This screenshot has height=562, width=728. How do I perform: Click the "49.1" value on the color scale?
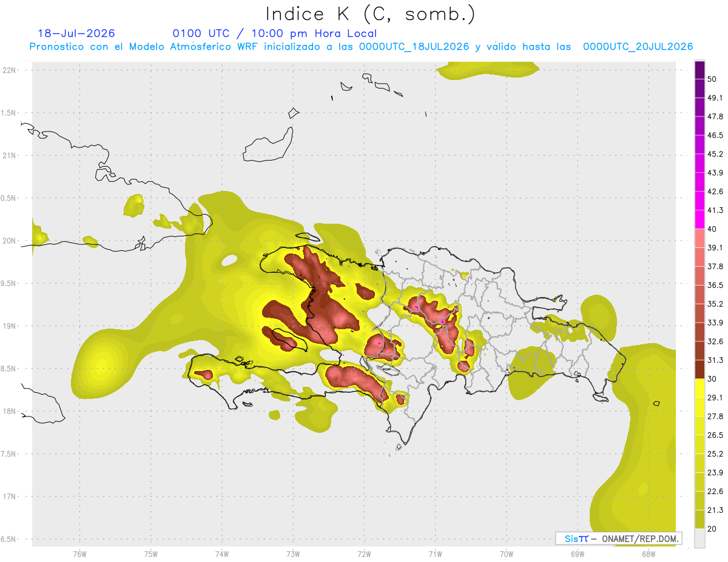pos(715,98)
